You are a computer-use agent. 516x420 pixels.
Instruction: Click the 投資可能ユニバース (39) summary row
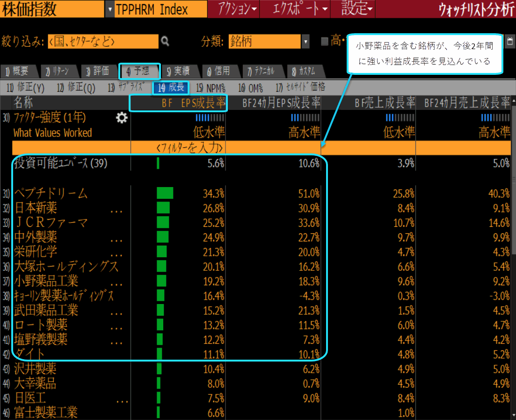[262, 163]
